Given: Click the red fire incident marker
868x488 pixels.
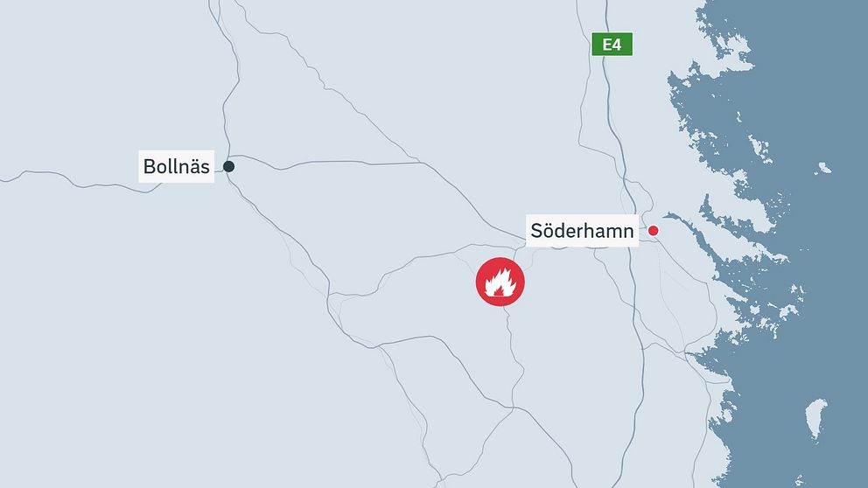Looking at the screenshot, I should (x=500, y=282).
